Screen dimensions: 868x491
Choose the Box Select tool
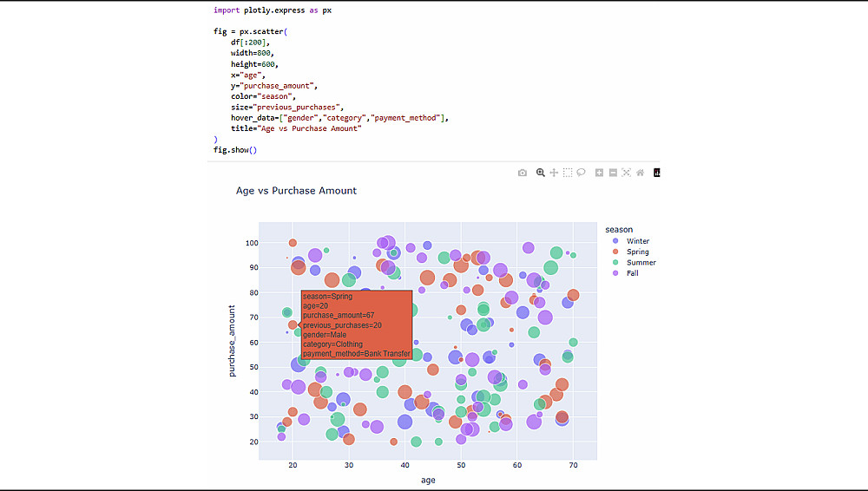(568, 173)
